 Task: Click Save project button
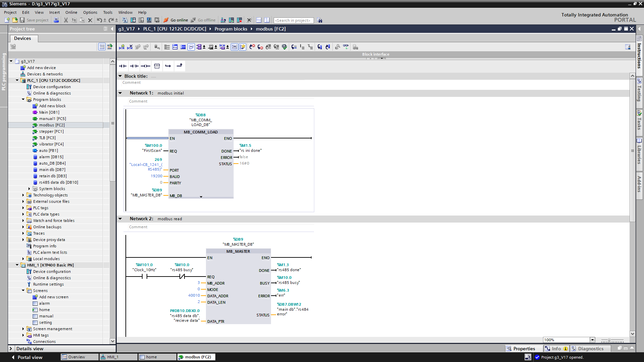[x=34, y=20]
